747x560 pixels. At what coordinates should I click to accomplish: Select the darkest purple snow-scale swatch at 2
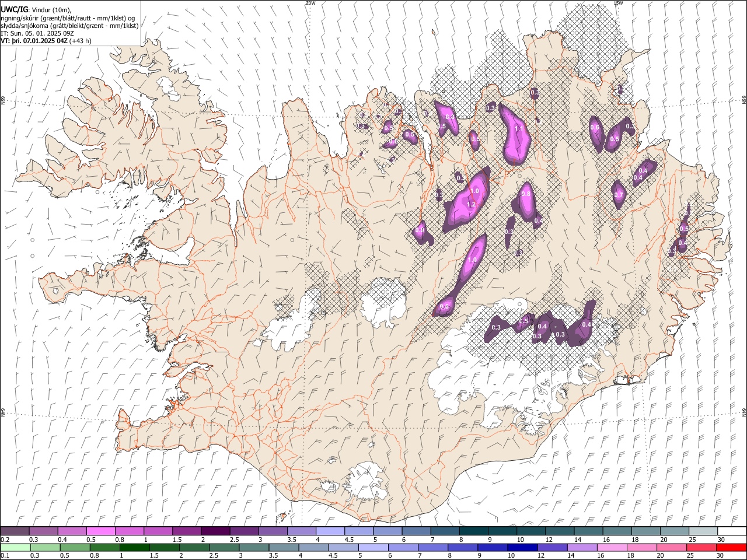click(x=215, y=531)
